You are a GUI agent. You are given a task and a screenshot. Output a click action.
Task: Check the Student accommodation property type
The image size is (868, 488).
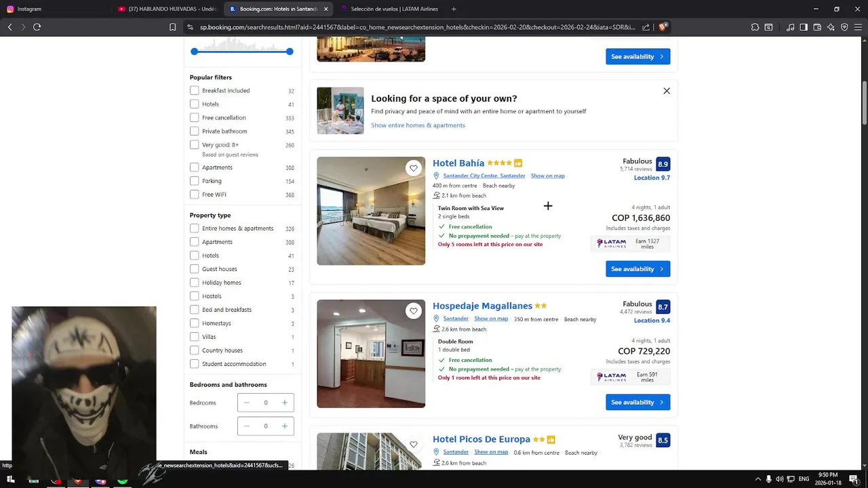195,364
